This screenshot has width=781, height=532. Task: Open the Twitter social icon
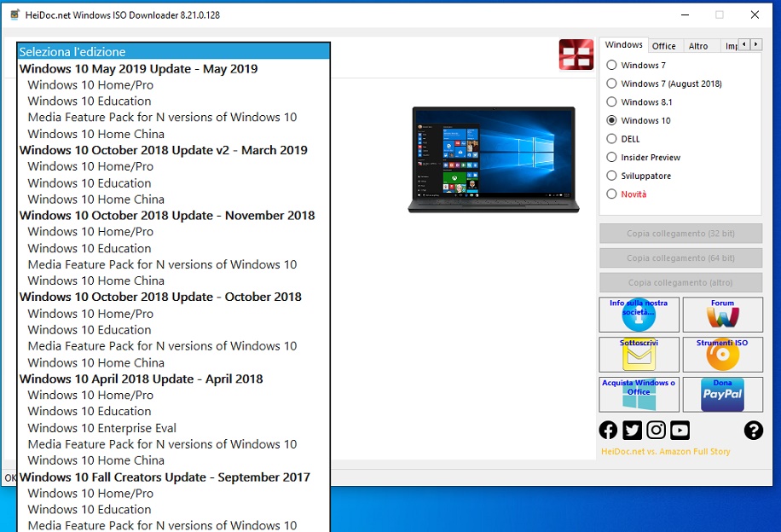[632, 430]
